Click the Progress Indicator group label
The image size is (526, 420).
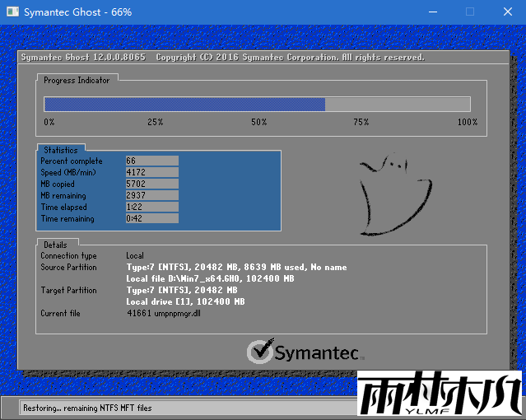76,80
